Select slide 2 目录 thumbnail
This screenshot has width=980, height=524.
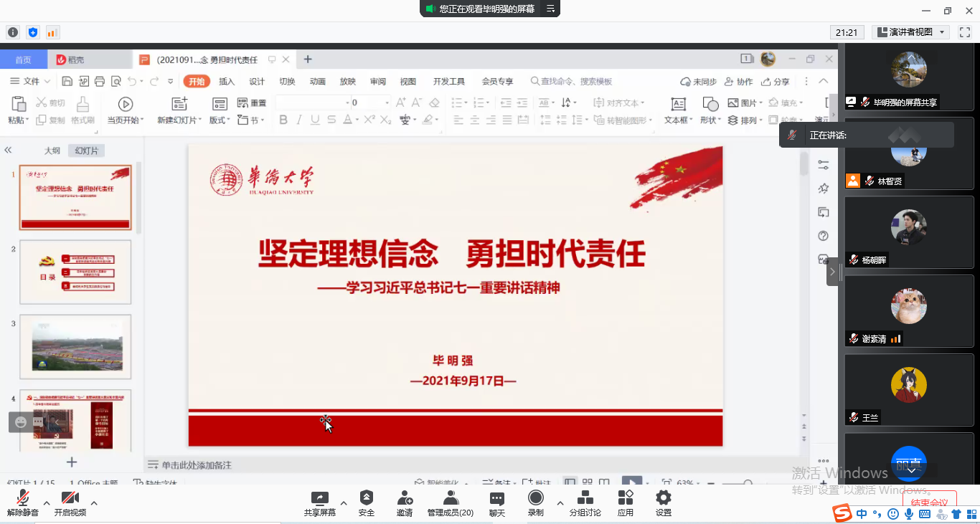tap(75, 272)
